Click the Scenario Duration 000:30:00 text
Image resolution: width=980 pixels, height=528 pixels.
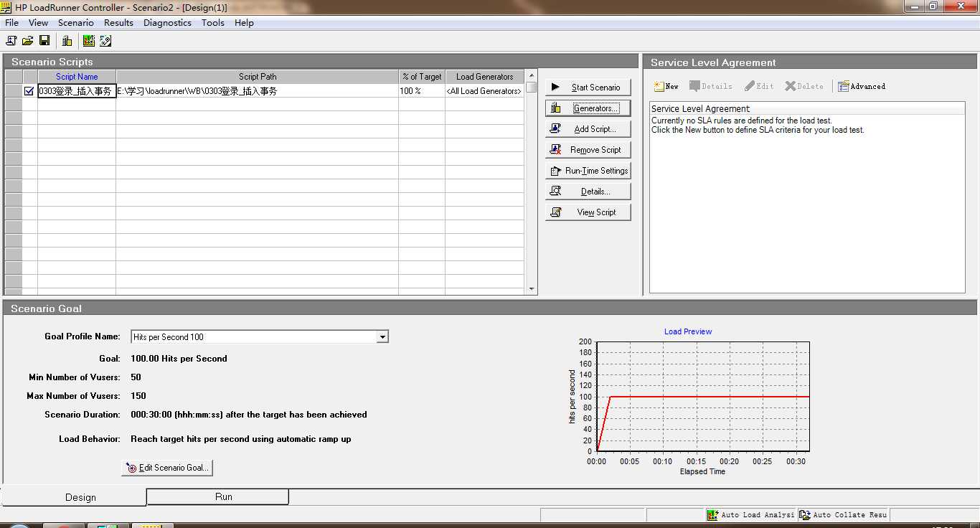click(x=248, y=414)
